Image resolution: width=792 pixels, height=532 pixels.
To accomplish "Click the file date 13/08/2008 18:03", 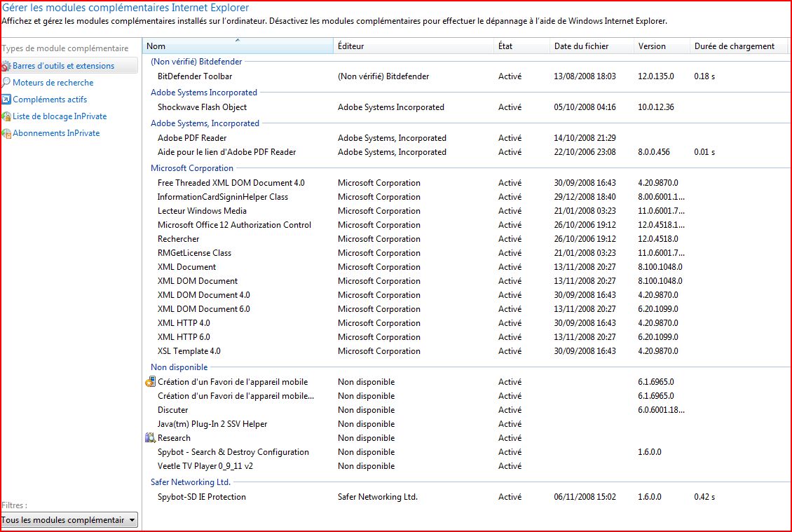I will (x=585, y=76).
